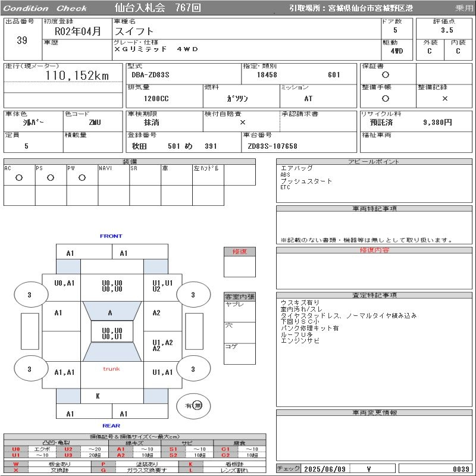Viewport: 476px width, 476px height.
Task: Click the red C1 legend cell
Action: click(226, 449)
